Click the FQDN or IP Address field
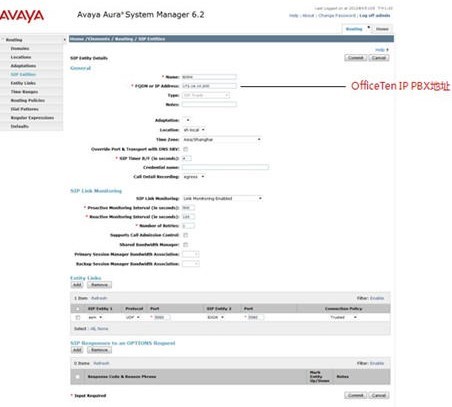The image size is (452, 407). (x=209, y=86)
